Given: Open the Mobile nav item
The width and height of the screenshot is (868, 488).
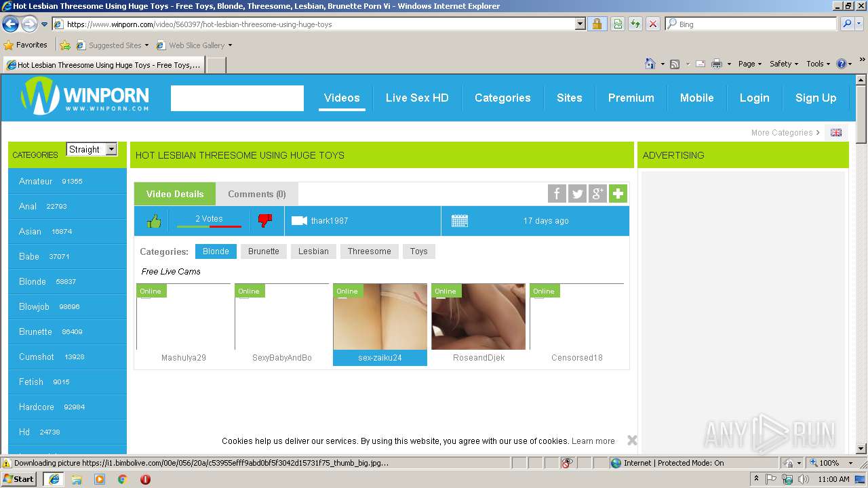Looking at the screenshot, I should (x=697, y=98).
